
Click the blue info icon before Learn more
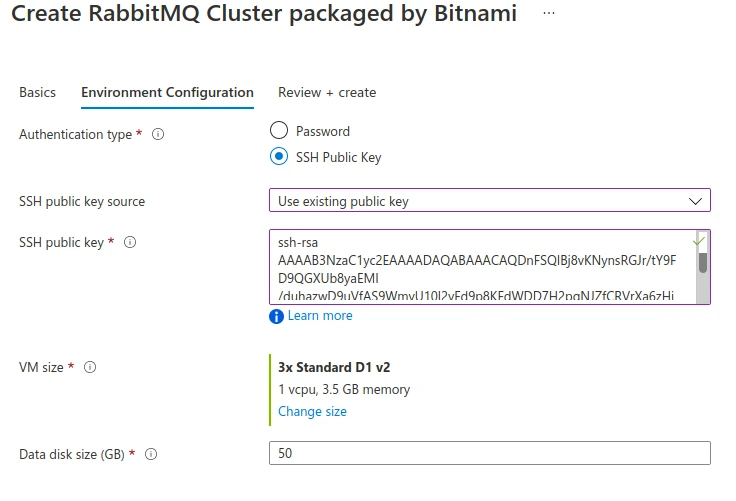277,316
